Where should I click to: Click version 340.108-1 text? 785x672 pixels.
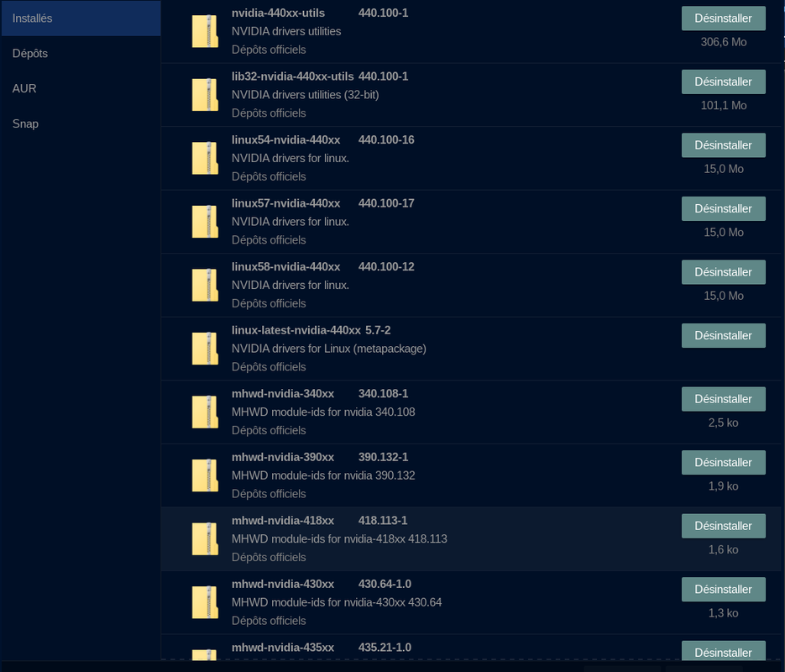pos(384,394)
